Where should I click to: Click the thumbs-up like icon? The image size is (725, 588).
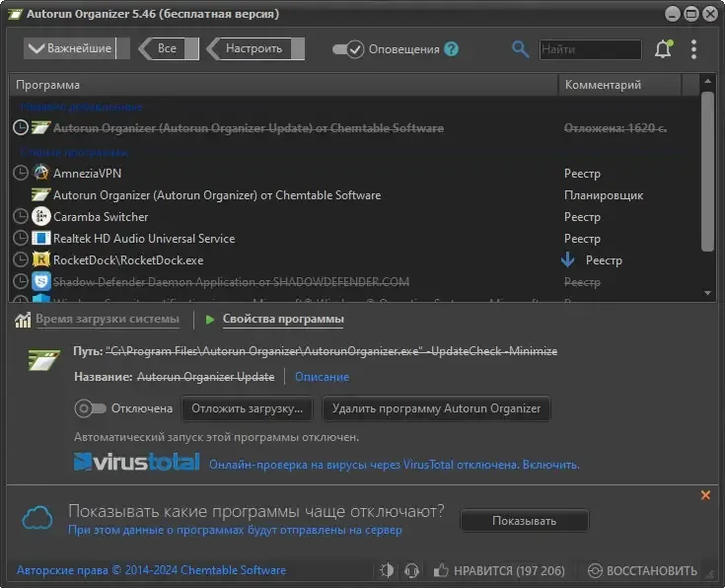click(441, 570)
